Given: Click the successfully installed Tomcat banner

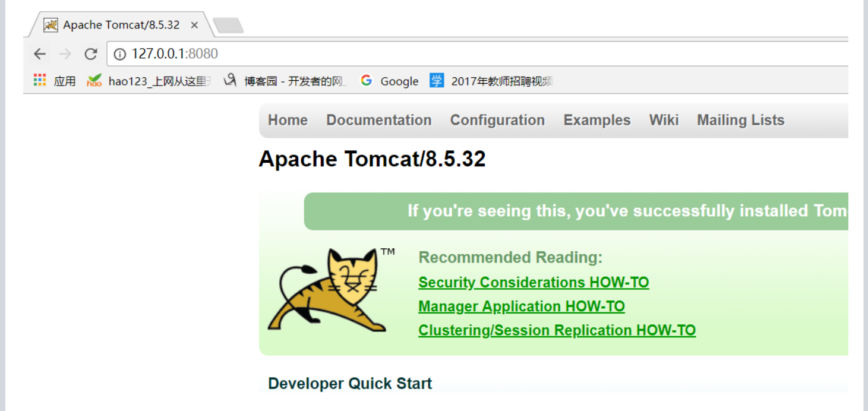Looking at the screenshot, I should [x=576, y=211].
